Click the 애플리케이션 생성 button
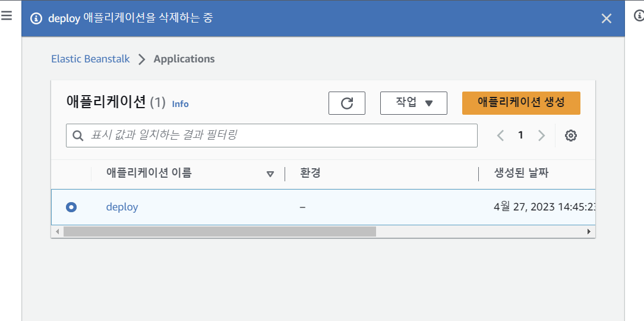644x321 pixels. 521,103
